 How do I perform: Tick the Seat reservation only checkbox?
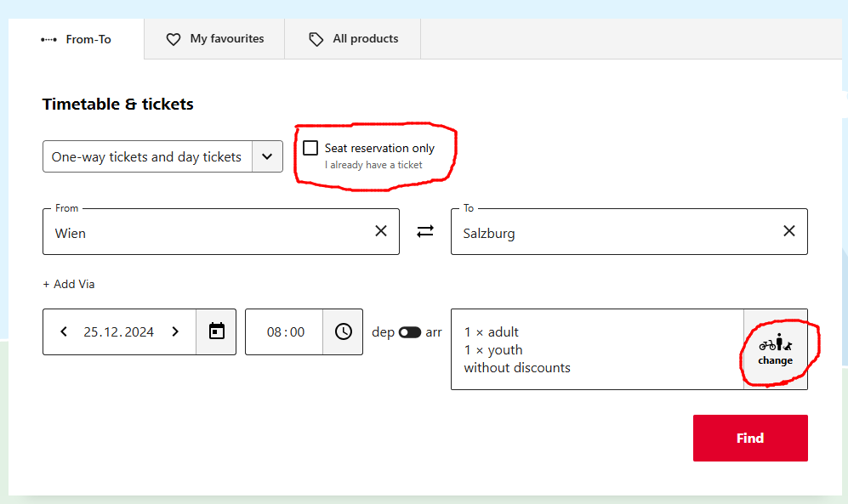310,148
